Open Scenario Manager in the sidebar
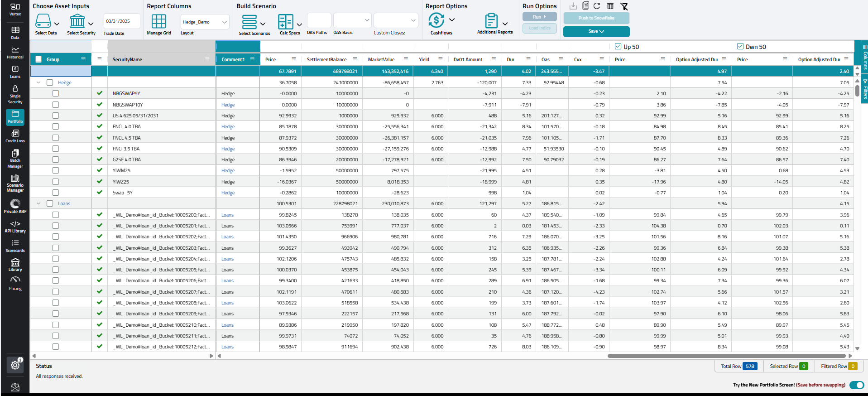 click(x=15, y=183)
